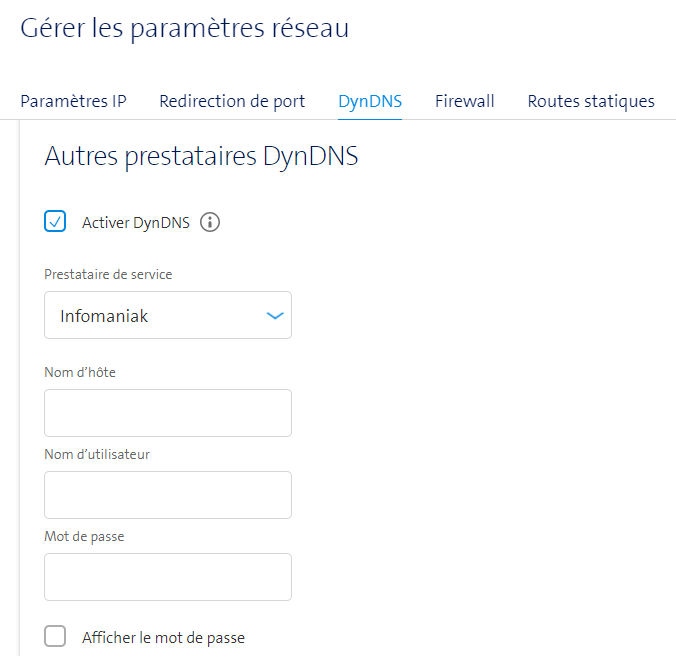
Task: Uncheck the Activer DynDNS checkbox
Action: 56,222
